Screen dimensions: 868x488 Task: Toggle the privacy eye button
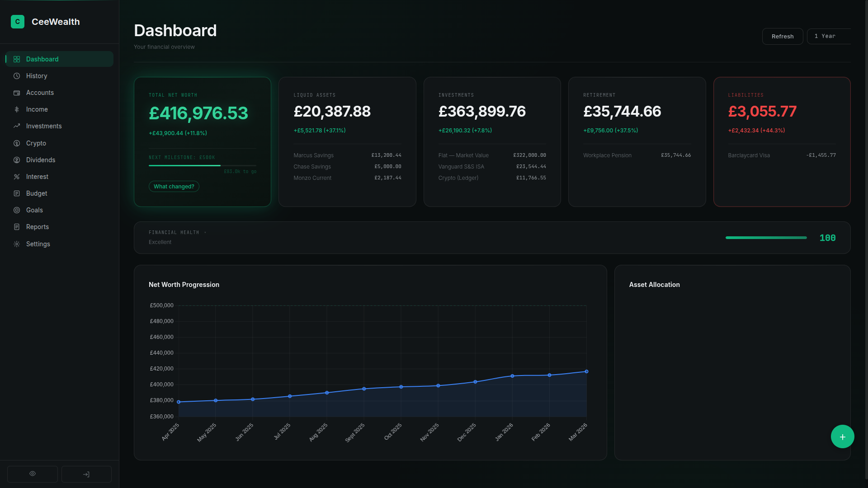point(32,474)
